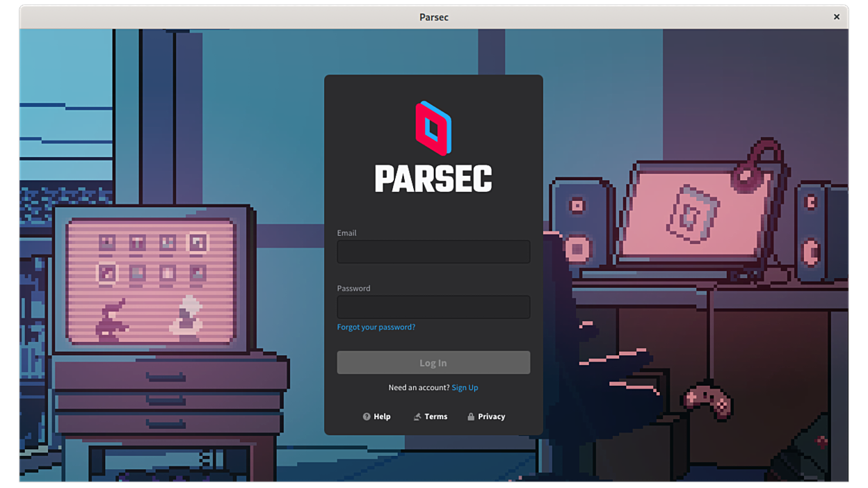Image resolution: width=868 pixels, height=488 pixels.
Task: Click the Parsec logo icon
Action: 433,127
